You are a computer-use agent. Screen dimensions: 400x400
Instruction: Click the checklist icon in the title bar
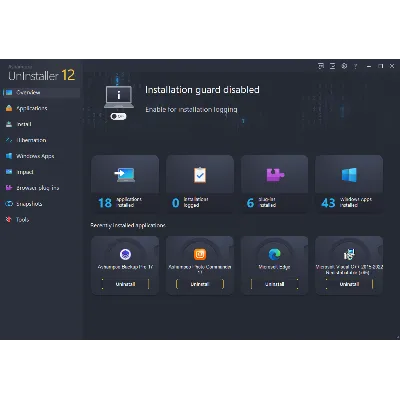pyautogui.click(x=333, y=66)
